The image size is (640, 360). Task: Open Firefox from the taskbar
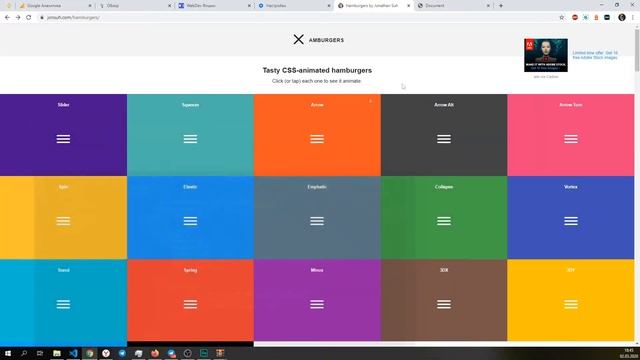(x=155, y=353)
